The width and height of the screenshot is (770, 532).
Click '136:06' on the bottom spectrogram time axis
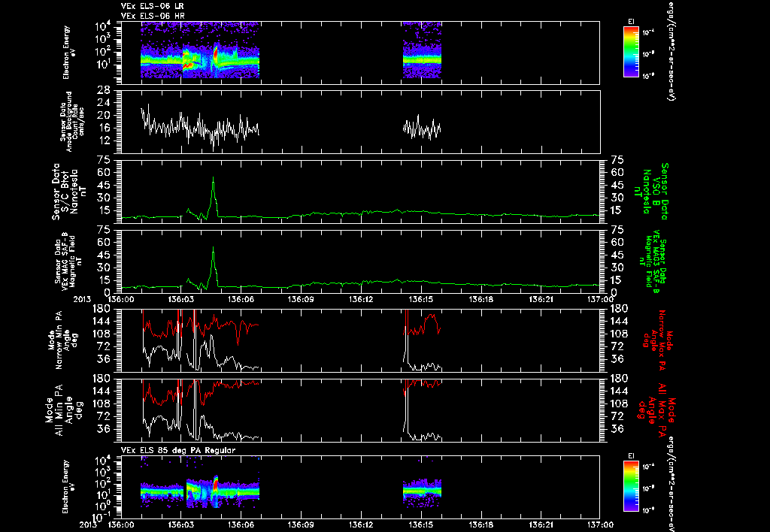[241, 524]
